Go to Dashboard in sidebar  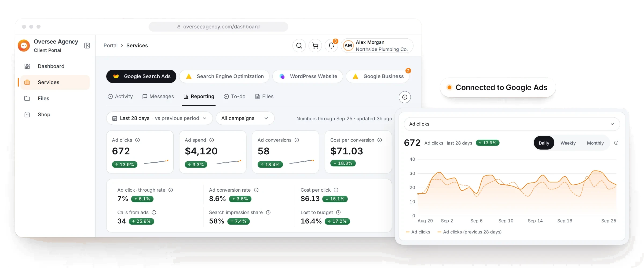55,66
